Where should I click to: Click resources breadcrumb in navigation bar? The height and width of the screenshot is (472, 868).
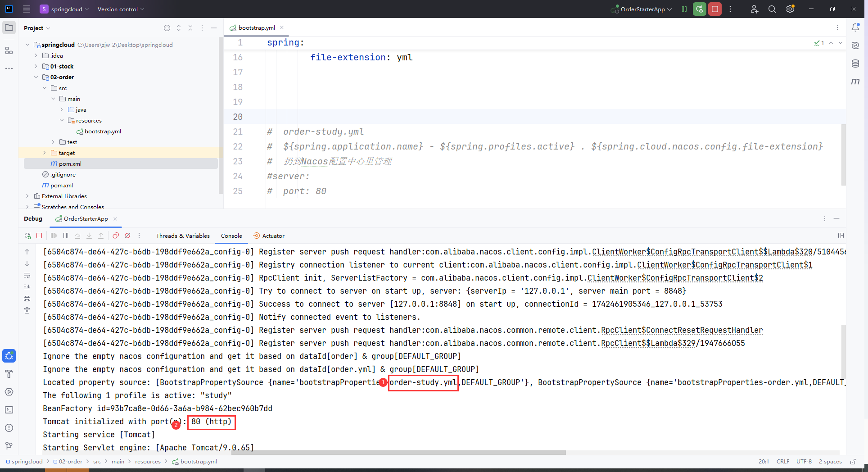coord(148,461)
